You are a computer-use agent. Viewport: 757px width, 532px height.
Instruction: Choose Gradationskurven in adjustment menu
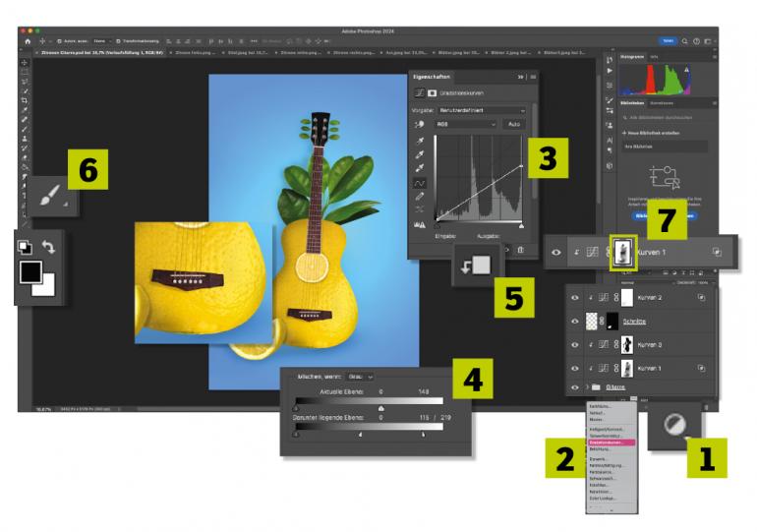coord(611,443)
